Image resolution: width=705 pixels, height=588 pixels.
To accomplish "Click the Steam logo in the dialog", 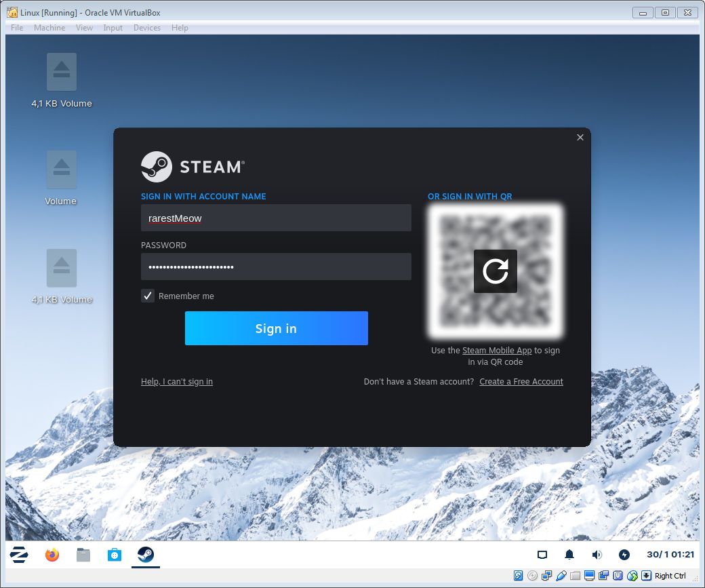I will click(x=193, y=166).
